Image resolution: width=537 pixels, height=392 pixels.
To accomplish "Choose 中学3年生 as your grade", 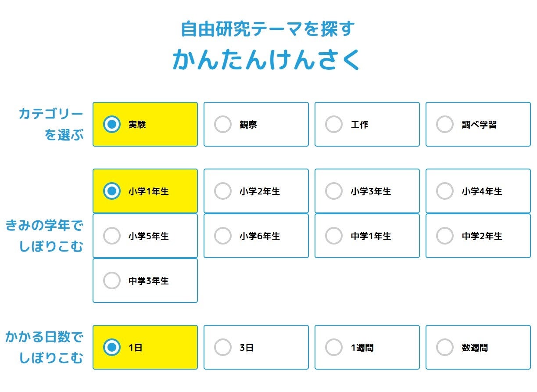I will (x=112, y=281).
